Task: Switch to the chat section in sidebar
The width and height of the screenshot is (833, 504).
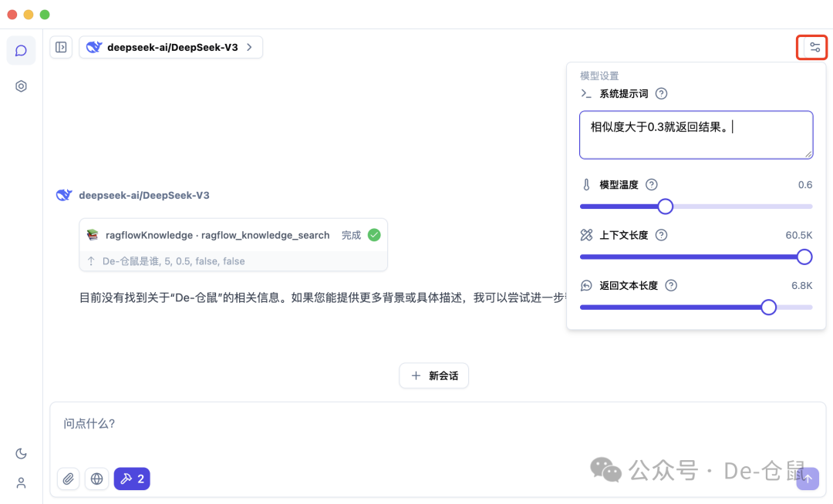Action: pyautogui.click(x=21, y=50)
